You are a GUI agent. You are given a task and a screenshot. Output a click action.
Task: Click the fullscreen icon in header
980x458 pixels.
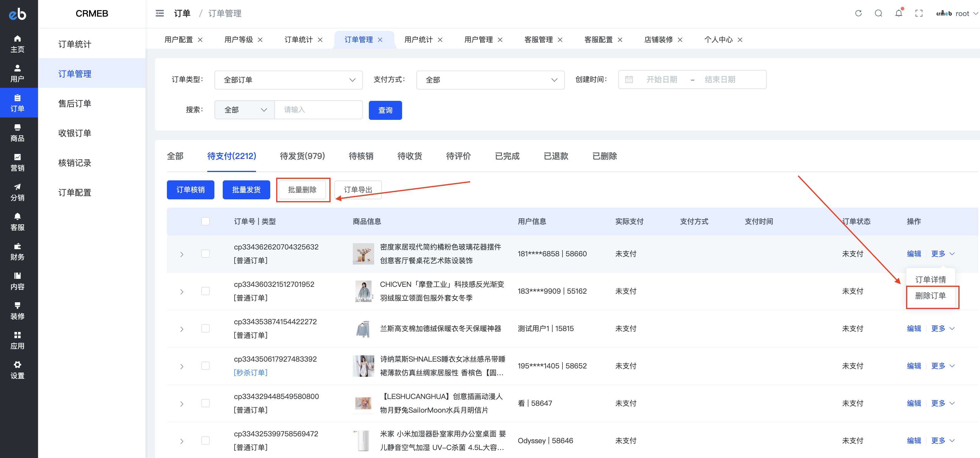click(x=919, y=13)
